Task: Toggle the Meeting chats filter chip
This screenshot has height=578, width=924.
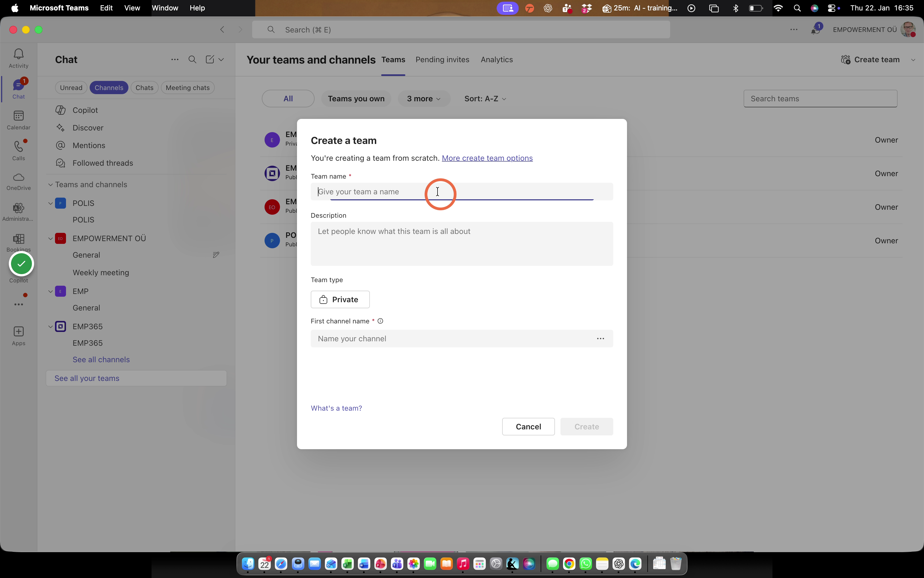Action: point(188,88)
